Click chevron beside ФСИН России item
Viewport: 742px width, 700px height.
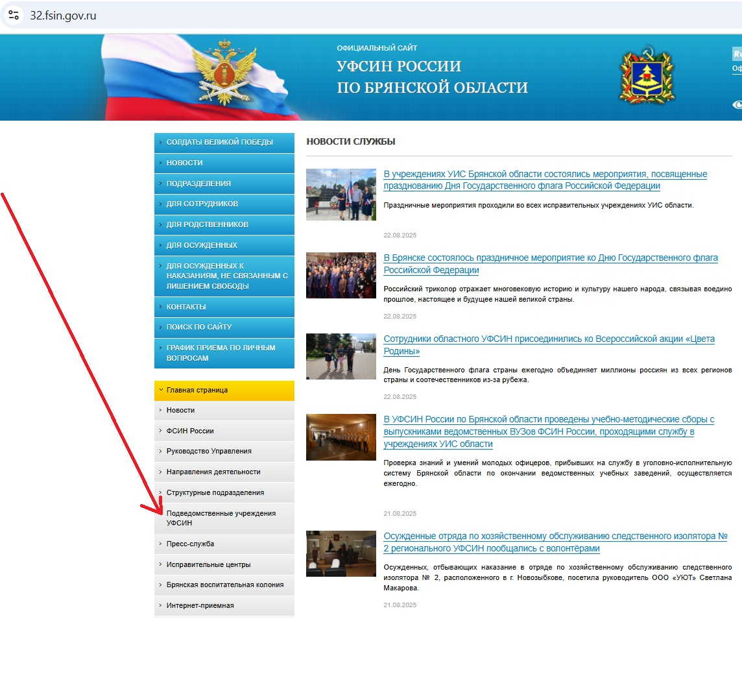160,431
